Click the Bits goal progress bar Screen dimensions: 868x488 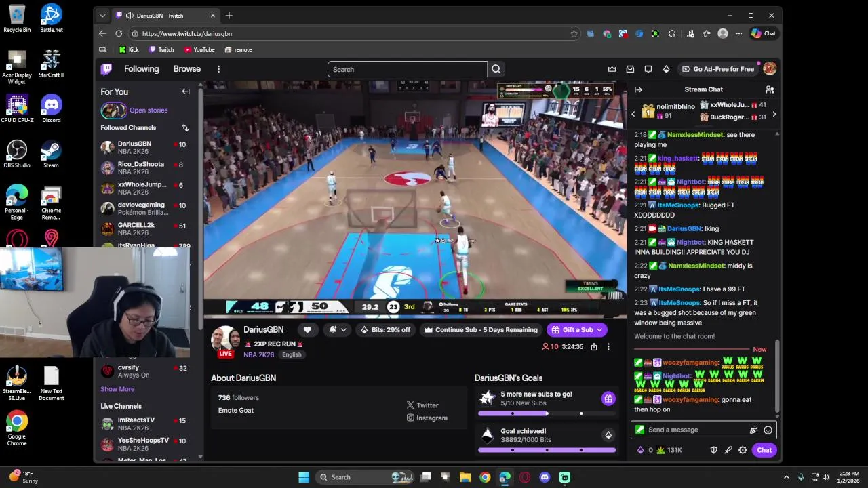tap(547, 450)
